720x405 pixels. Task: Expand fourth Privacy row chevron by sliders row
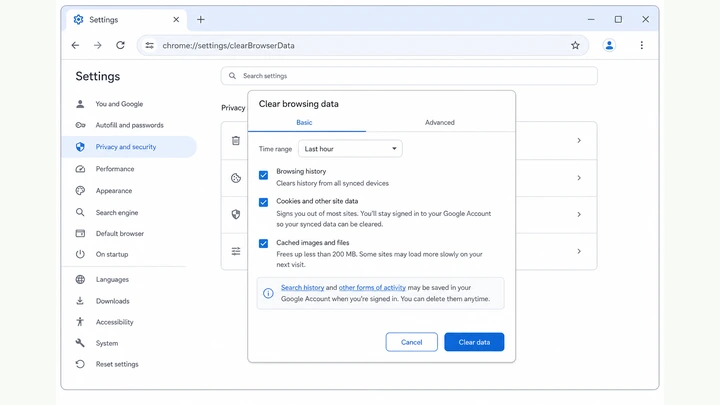(x=579, y=251)
